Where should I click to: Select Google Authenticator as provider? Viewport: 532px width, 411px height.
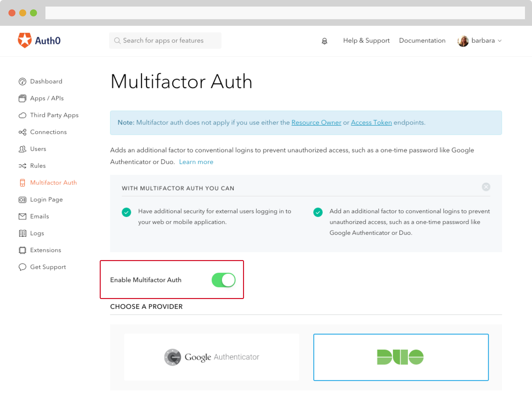[x=211, y=357]
